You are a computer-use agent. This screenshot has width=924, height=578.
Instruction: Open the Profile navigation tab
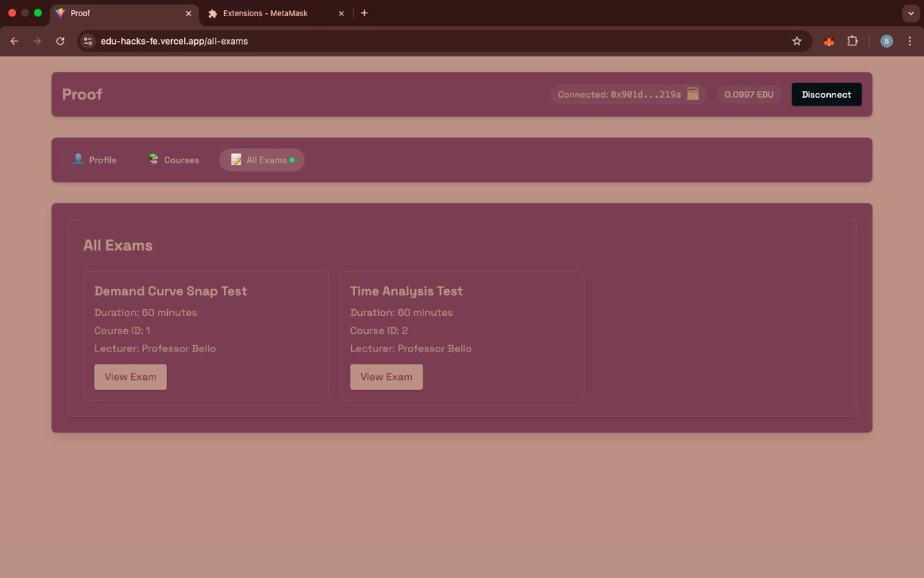click(x=94, y=160)
